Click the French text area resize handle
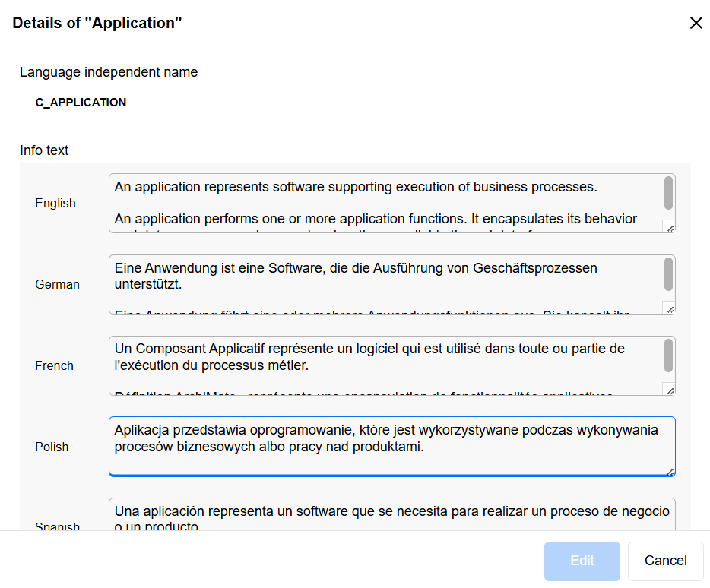710x588 pixels. [669, 389]
